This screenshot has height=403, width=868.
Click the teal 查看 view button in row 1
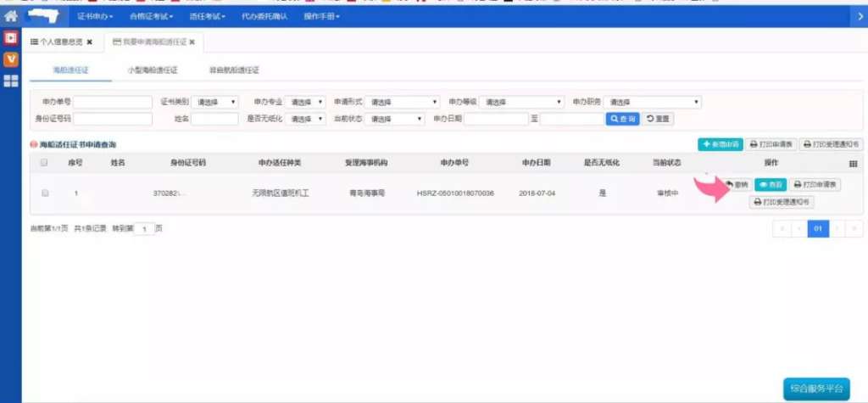point(770,185)
